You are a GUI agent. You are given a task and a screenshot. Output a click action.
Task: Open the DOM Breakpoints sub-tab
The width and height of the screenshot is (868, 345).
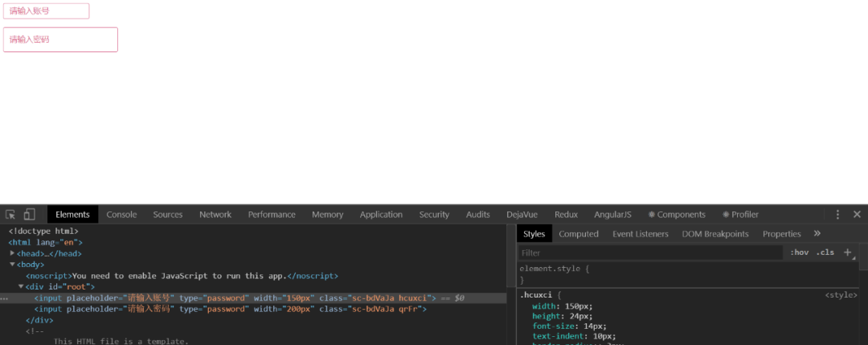pos(715,234)
